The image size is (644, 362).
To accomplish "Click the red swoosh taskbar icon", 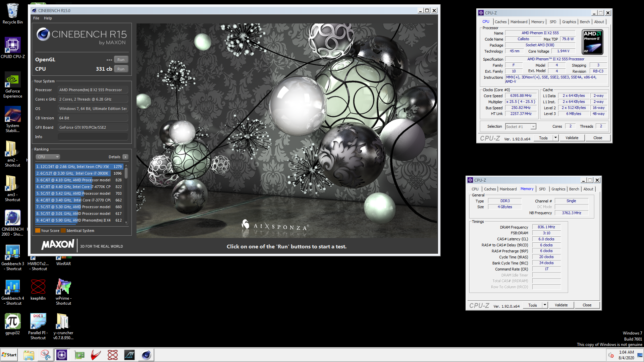I will pyautogui.click(x=96, y=355).
